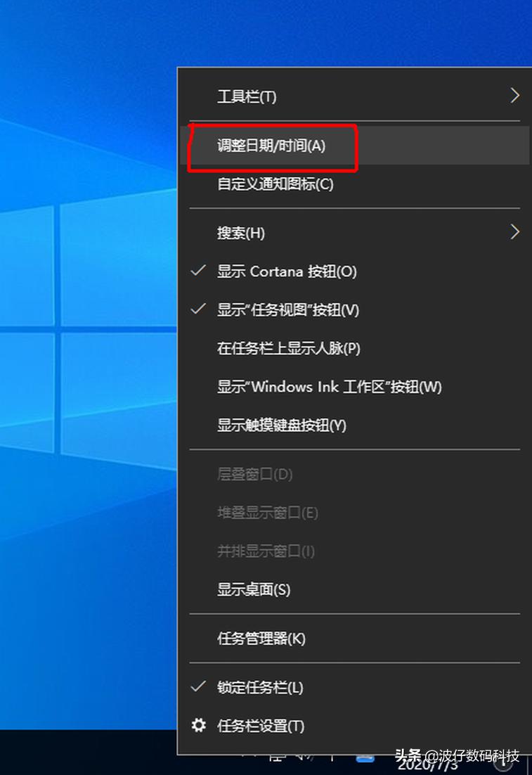Toggle 锁定任务栏(L) checkmark
The width and height of the screenshot is (532, 775).
[354, 688]
